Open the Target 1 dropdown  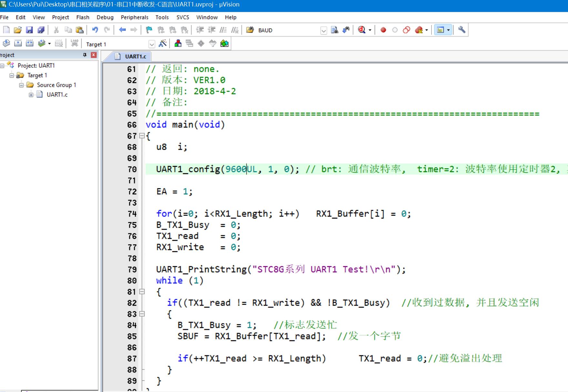[x=152, y=44]
